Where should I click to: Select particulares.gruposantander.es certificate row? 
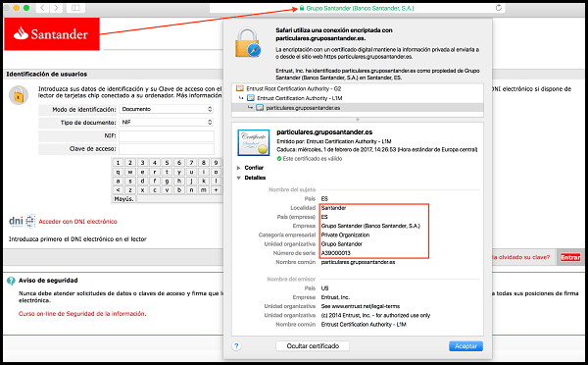[x=358, y=108]
